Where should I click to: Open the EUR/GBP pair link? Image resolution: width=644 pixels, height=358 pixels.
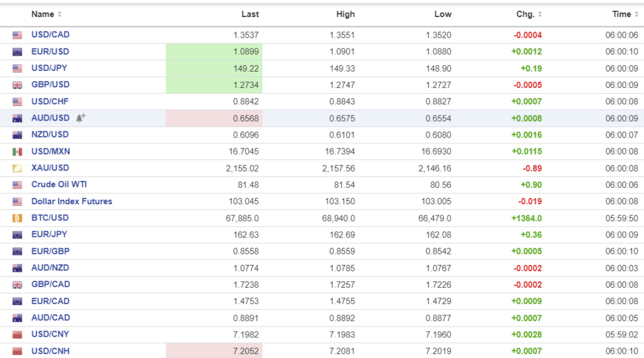50,251
